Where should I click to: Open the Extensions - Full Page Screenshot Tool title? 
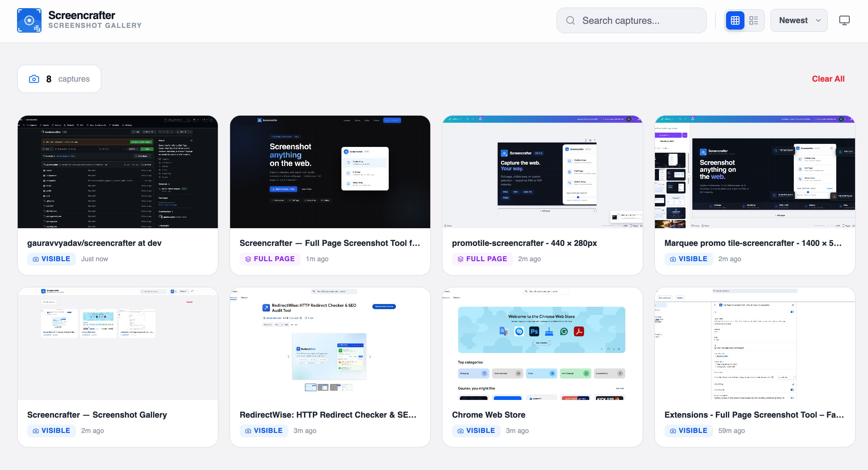click(754, 415)
